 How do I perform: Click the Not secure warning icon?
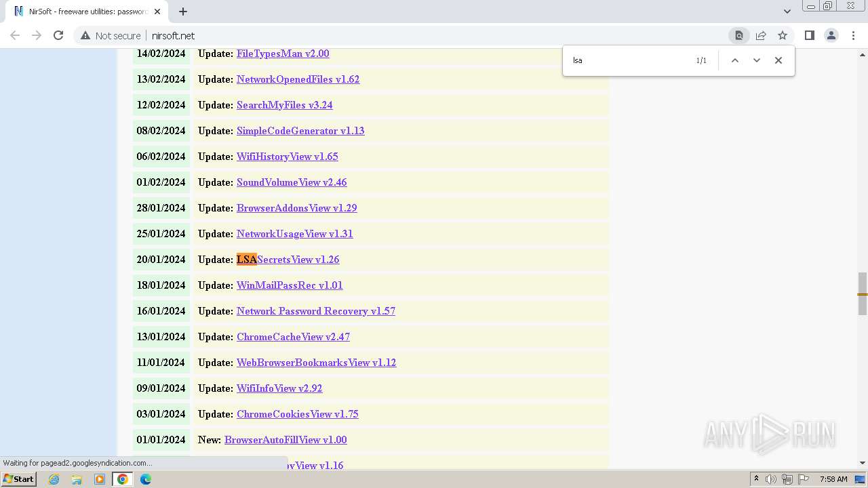click(x=85, y=35)
